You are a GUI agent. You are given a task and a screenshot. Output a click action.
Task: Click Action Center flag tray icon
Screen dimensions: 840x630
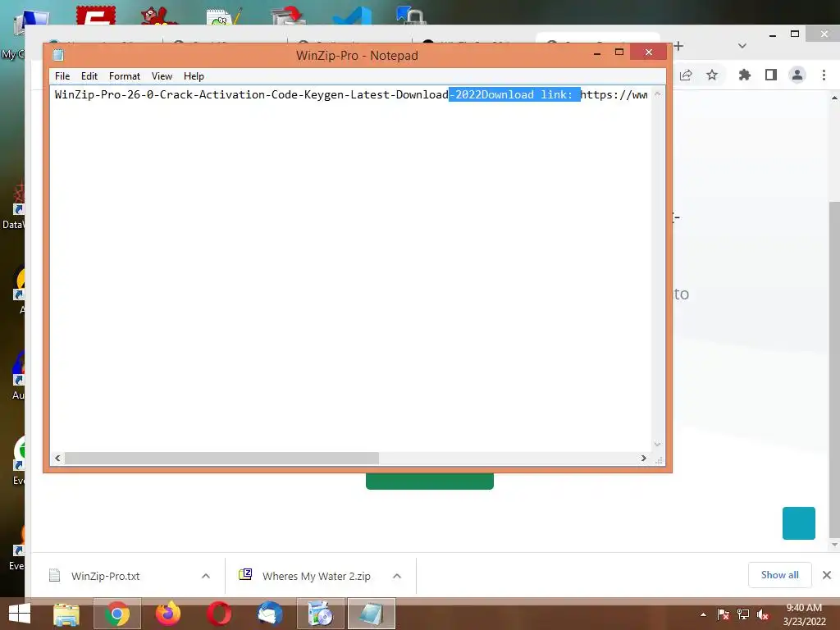[x=723, y=614]
